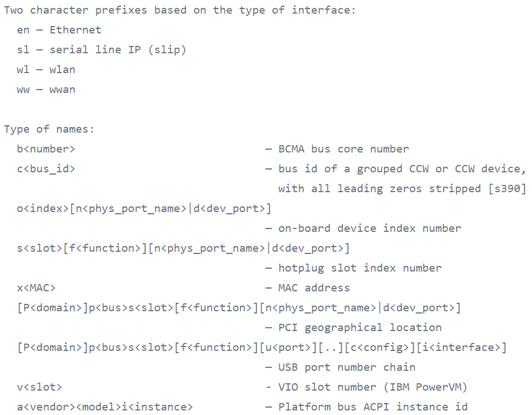Image resolution: width=532 pixels, height=415 pixels.
Task: Click the "VIO slot number (IBM PowerVM)" text
Action: pos(373,387)
